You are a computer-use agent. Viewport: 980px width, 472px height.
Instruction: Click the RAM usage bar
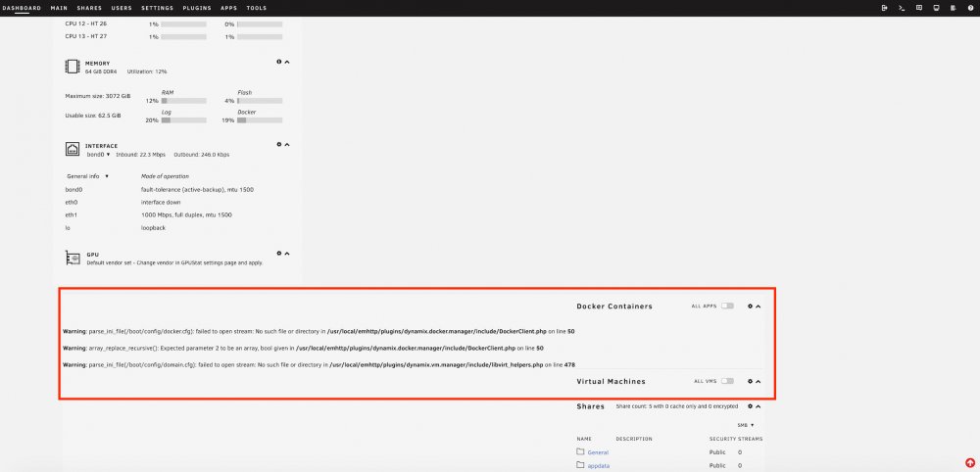pos(184,101)
